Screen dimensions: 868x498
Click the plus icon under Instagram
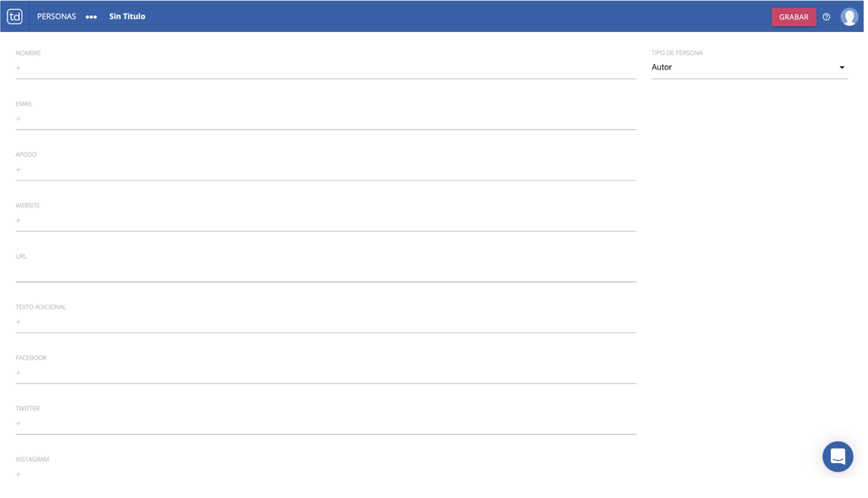click(18, 474)
